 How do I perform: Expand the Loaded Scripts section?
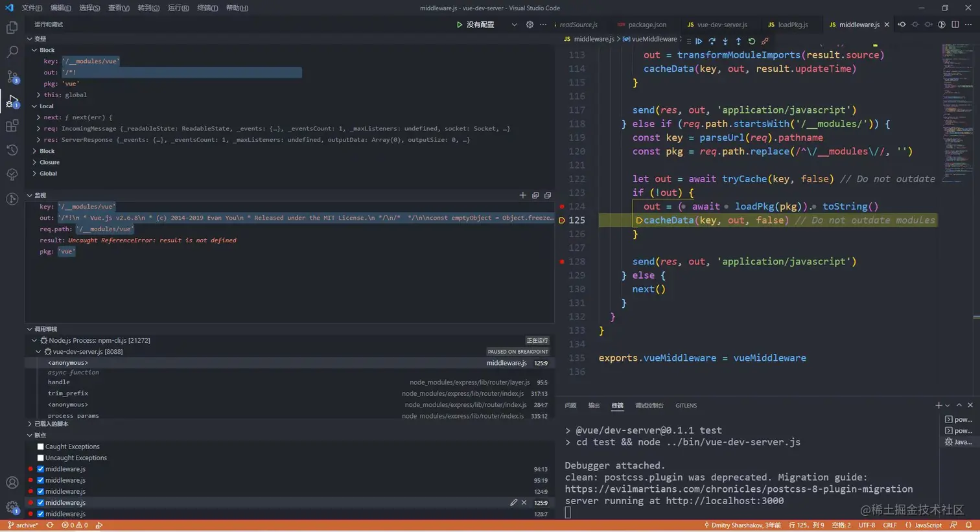(x=30, y=424)
